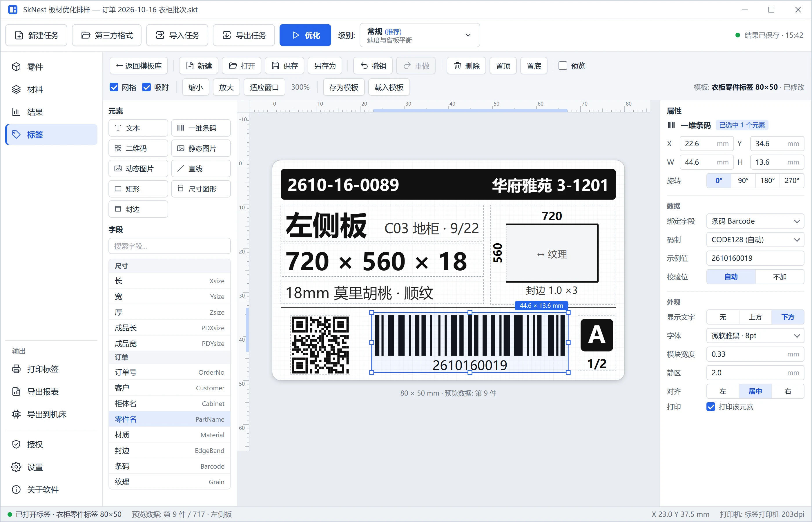Open 结果 chart icon in sidebar

16,112
